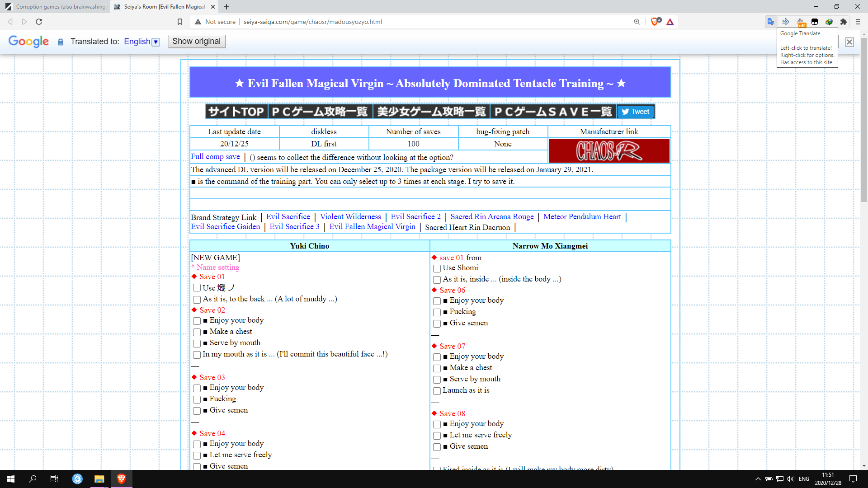868x488 pixels.
Task: Open the PCゲームSAVE一覧 navigation banner
Action: click(x=553, y=112)
